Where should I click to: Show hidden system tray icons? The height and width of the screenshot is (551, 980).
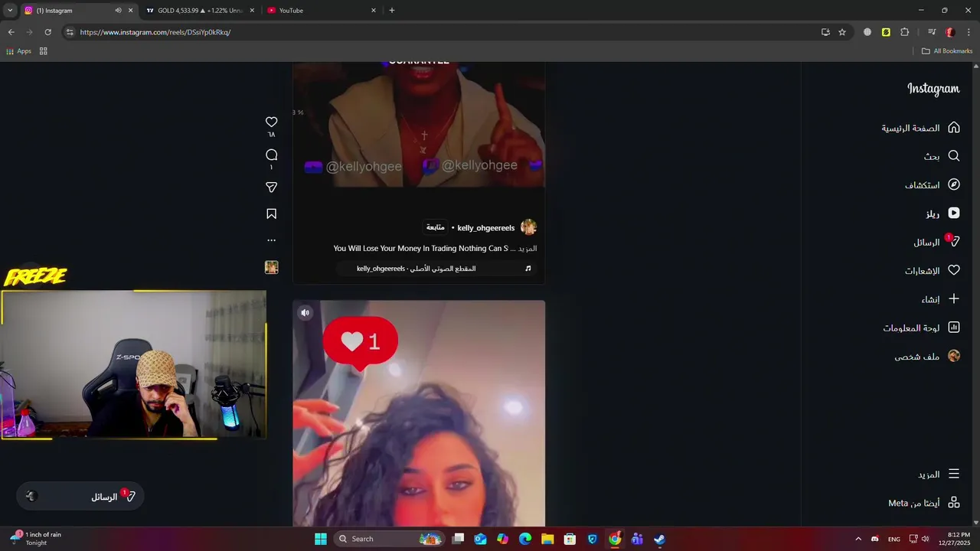[x=857, y=539]
